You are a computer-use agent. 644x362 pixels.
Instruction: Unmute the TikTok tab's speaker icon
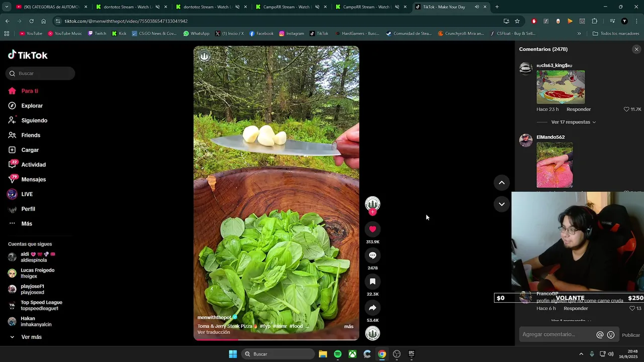476,7
